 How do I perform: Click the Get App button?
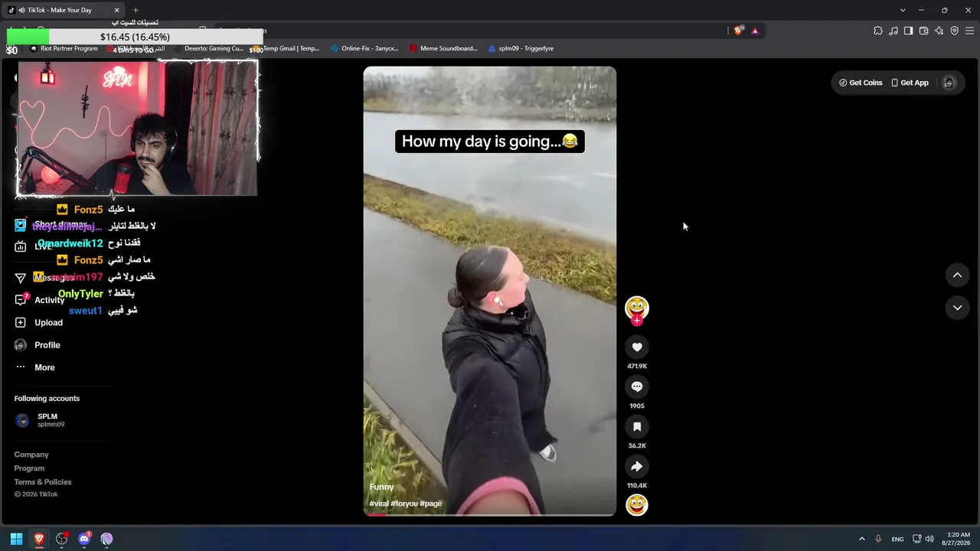pyautogui.click(x=910, y=83)
